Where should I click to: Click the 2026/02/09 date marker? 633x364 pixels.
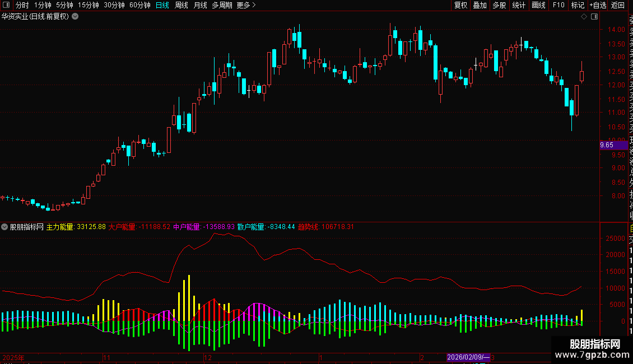click(468, 357)
